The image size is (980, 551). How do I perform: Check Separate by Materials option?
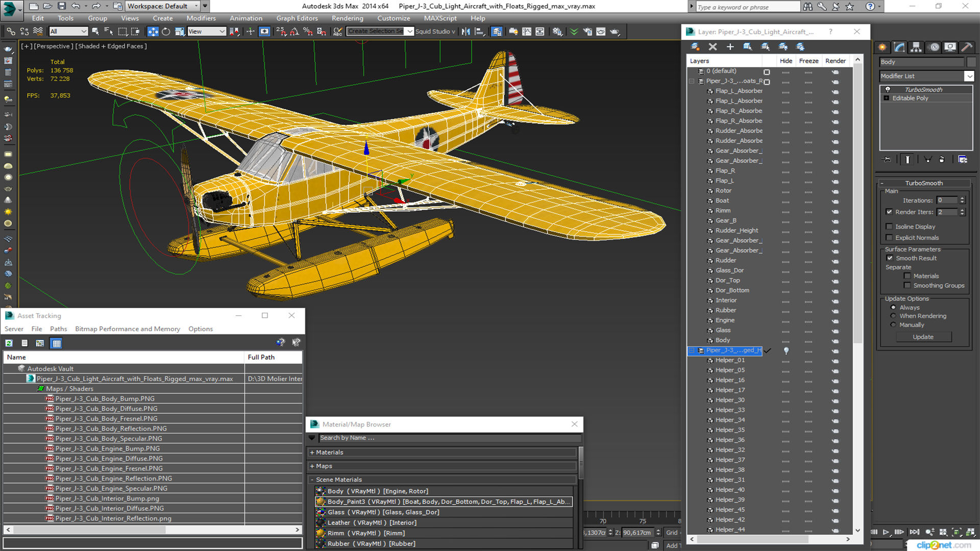(x=907, y=276)
